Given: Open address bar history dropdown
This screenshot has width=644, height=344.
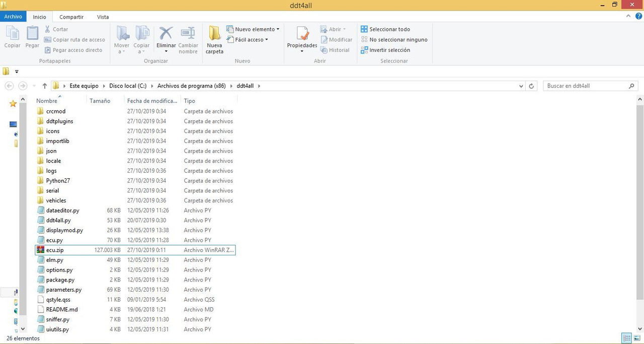Looking at the screenshot, I should [521, 86].
